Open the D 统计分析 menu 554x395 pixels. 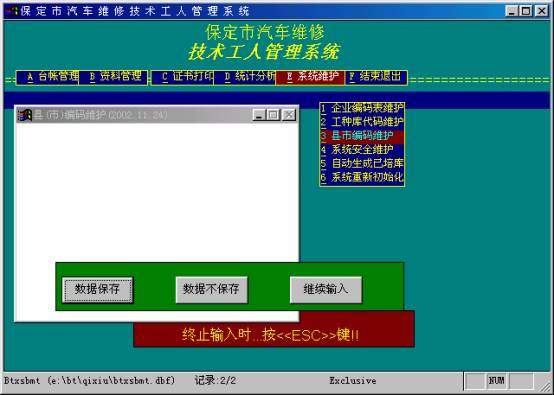[245, 77]
